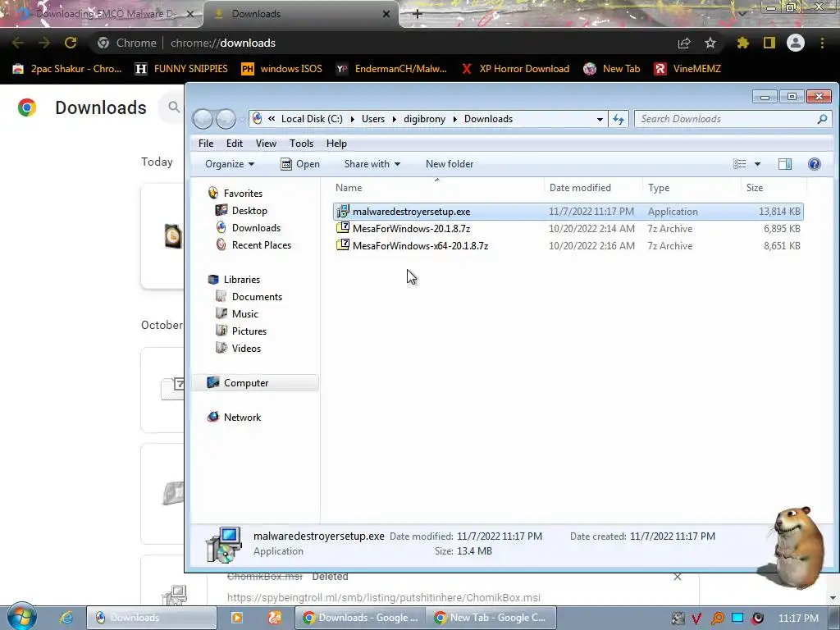Bookmark page with the star icon

710,43
